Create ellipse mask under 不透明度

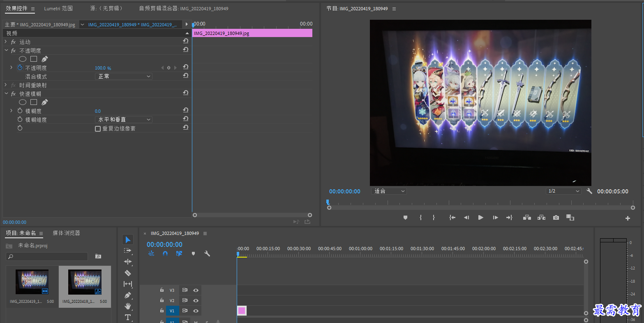click(23, 59)
